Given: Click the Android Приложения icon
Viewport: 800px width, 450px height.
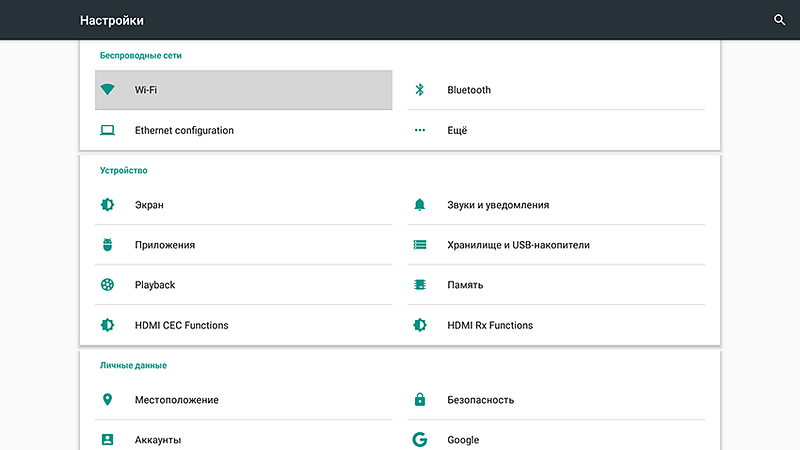Looking at the screenshot, I should [108, 245].
